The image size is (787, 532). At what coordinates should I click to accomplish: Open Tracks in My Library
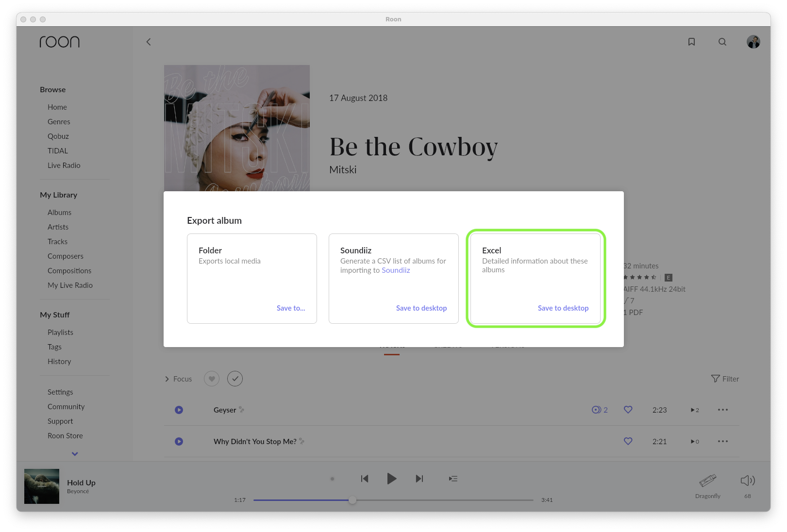57,242
